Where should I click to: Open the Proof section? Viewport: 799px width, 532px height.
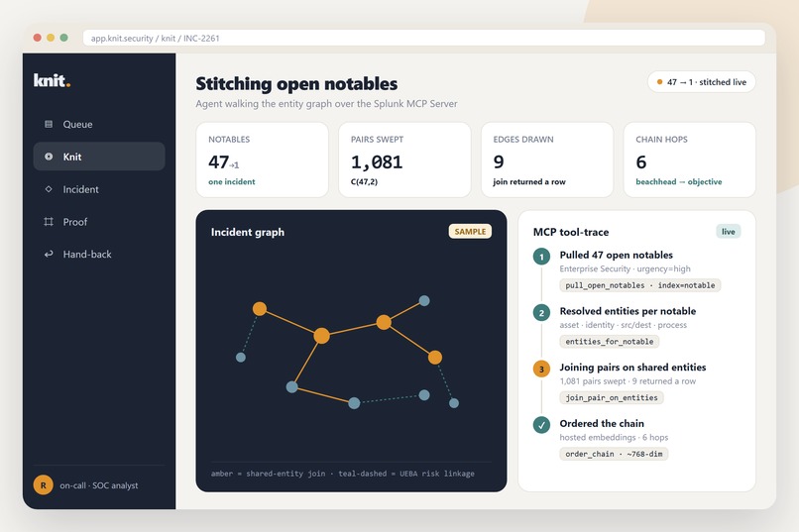coord(99,222)
